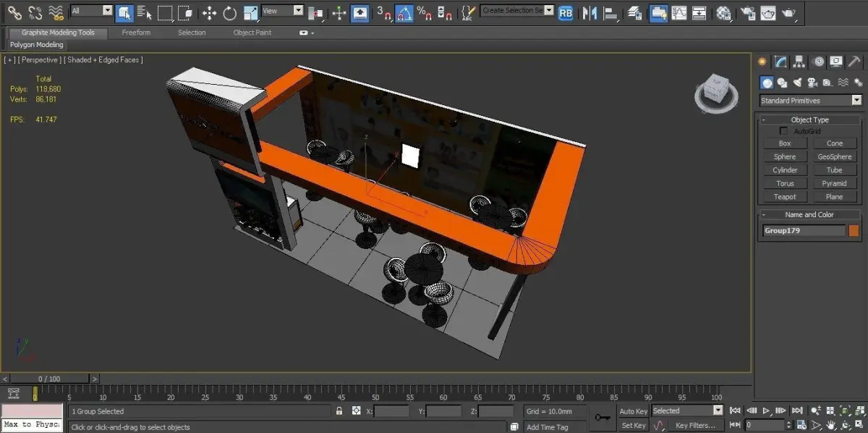Toggle the Selection Lock padlock

pyautogui.click(x=339, y=411)
